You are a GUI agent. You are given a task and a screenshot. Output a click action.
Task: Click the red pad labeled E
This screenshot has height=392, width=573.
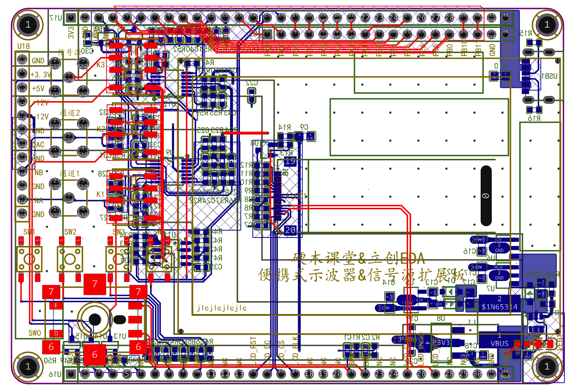tap(56, 305)
